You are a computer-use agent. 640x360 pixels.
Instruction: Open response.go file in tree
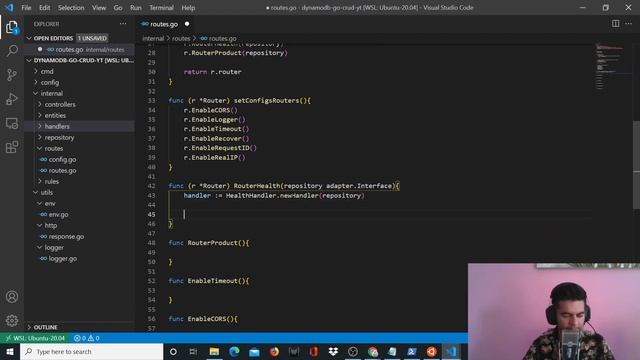tap(66, 237)
